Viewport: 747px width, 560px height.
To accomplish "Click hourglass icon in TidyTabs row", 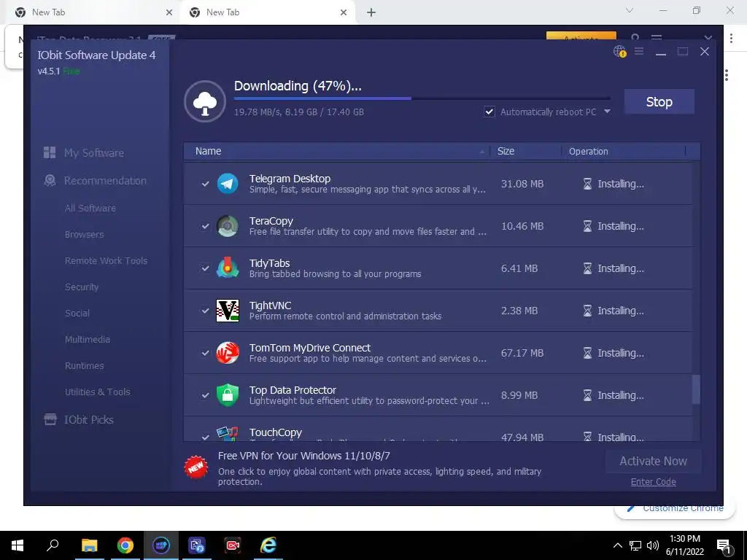I will [587, 268].
